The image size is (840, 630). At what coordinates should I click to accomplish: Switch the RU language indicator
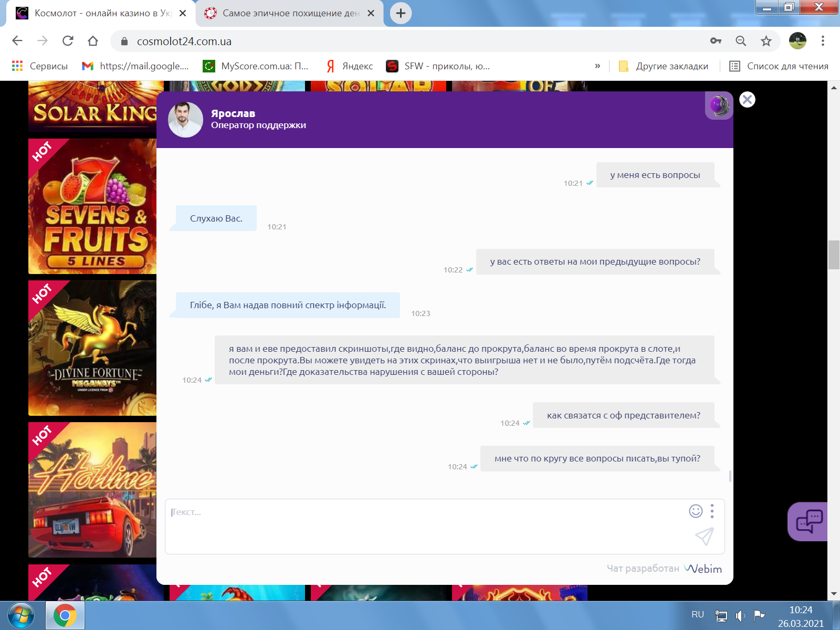point(698,615)
